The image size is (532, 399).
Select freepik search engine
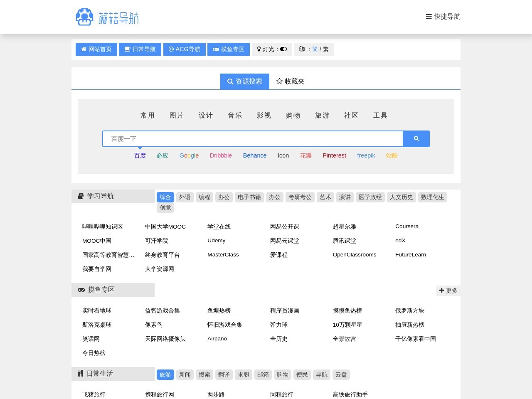click(x=366, y=155)
